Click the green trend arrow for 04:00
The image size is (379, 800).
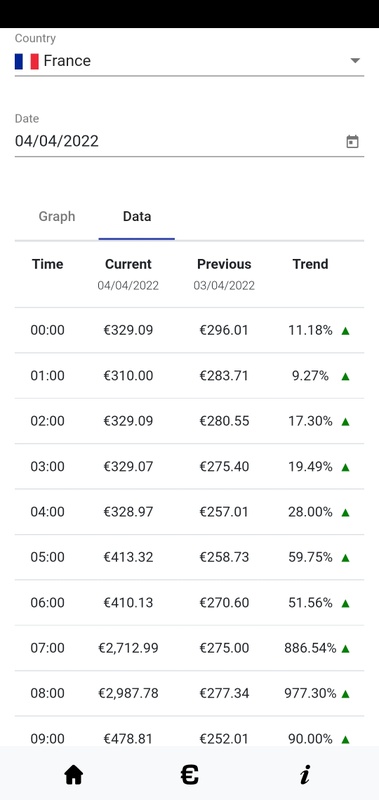pyautogui.click(x=345, y=512)
